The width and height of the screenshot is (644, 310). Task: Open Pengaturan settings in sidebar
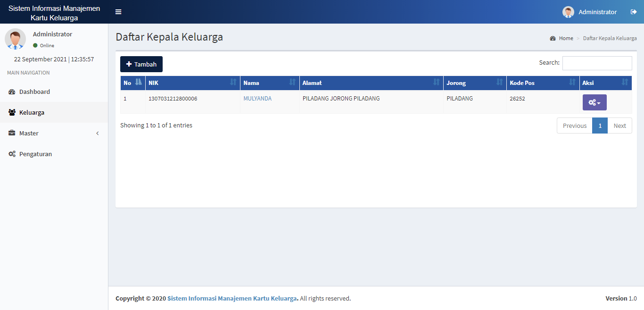pos(35,154)
